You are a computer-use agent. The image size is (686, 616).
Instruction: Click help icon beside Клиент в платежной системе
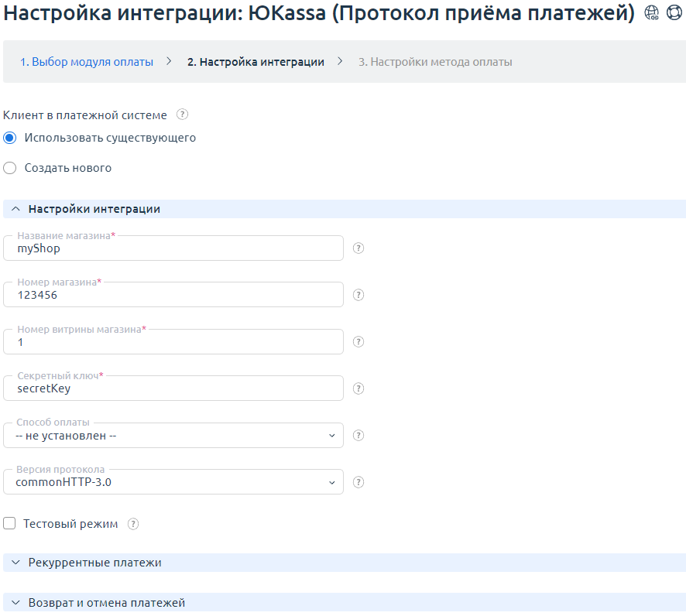coord(182,115)
